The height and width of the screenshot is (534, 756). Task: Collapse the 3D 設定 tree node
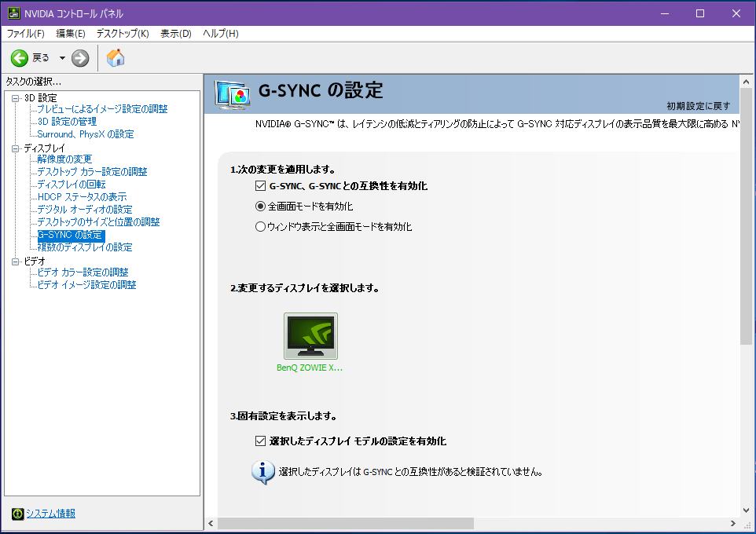tap(16, 98)
